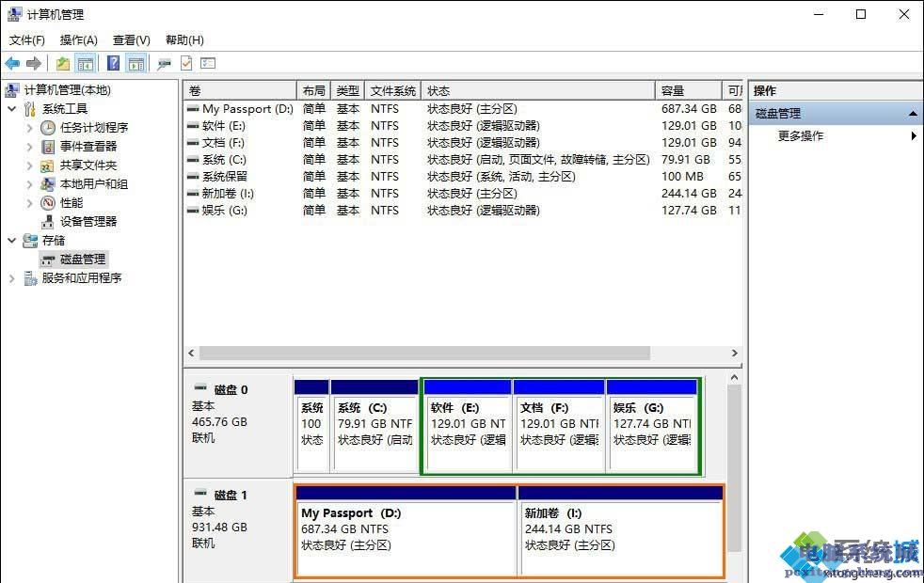Select Event Viewer (事件查看器) tree icon
Image resolution: width=924 pixels, height=583 pixels.
(x=48, y=147)
